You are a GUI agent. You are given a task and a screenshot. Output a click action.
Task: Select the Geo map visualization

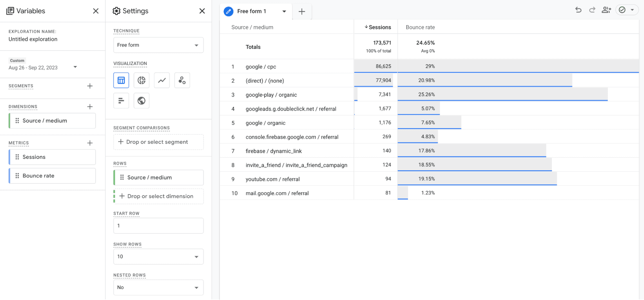[141, 101]
